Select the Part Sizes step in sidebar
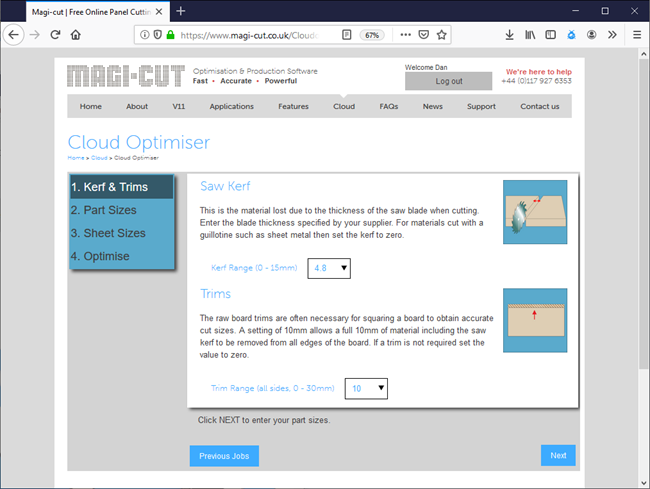 pos(103,210)
